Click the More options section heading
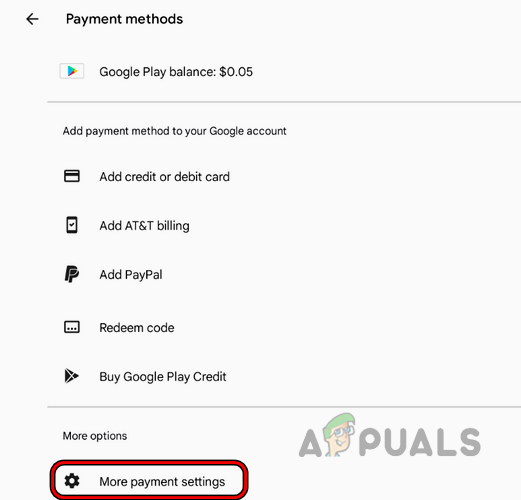The height and width of the screenshot is (500, 521). pyautogui.click(x=95, y=436)
